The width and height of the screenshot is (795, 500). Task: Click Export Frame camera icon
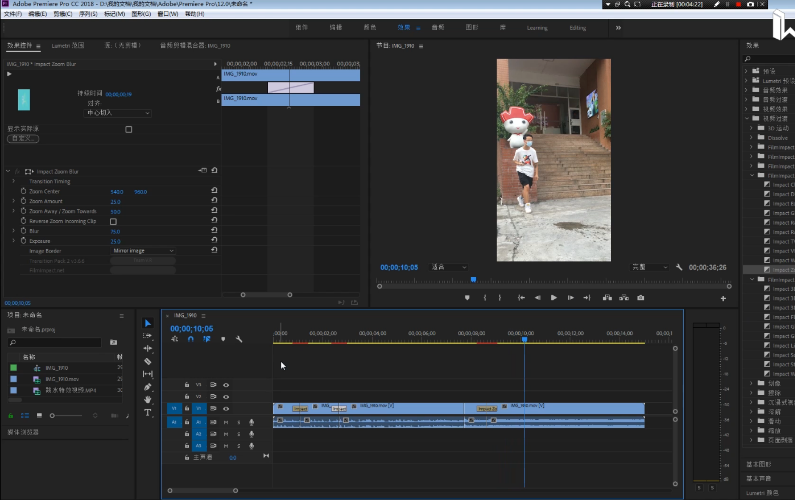(640, 297)
